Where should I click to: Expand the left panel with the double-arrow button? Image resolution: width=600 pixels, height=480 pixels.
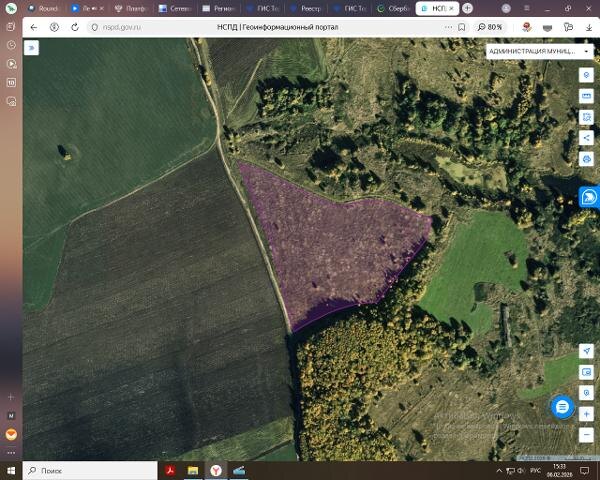pos(31,48)
